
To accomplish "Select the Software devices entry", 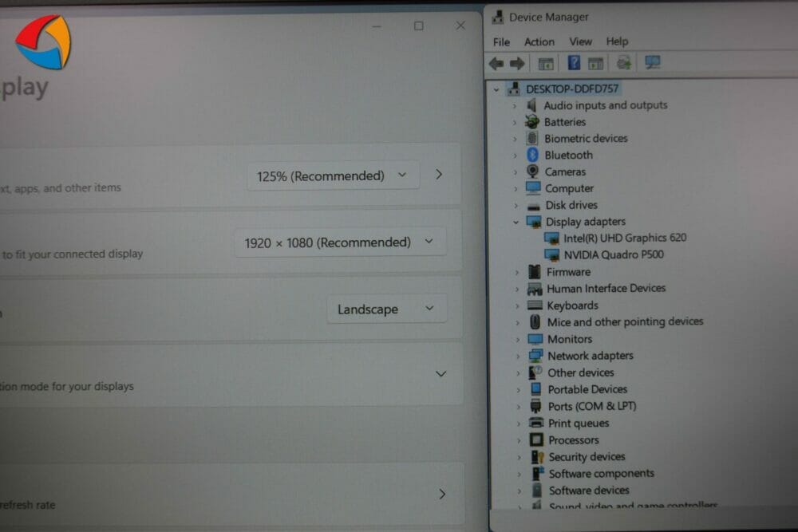I will point(589,490).
